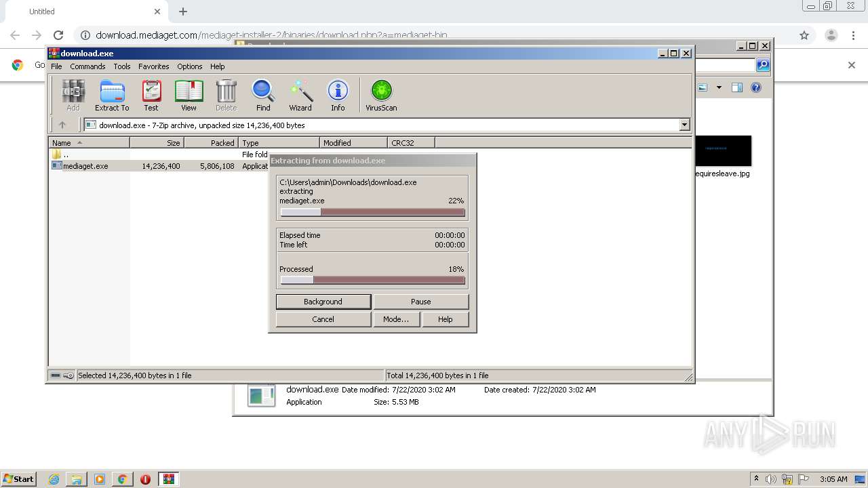Show hidden system tray icons

[756, 479]
